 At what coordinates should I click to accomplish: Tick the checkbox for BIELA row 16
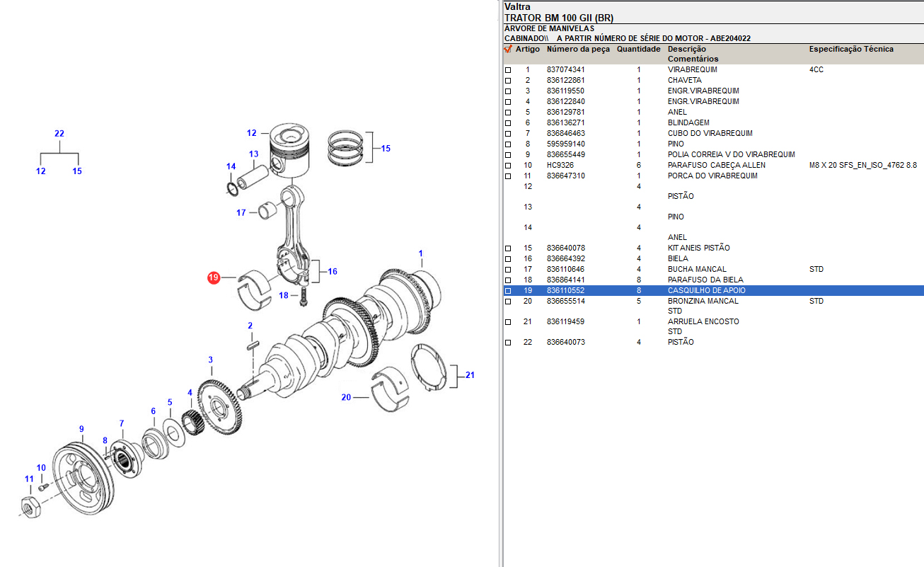(507, 259)
